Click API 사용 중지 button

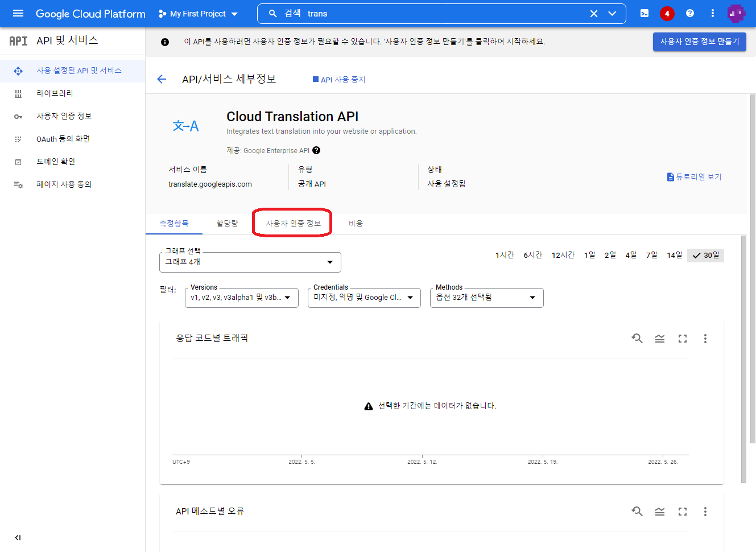(339, 80)
